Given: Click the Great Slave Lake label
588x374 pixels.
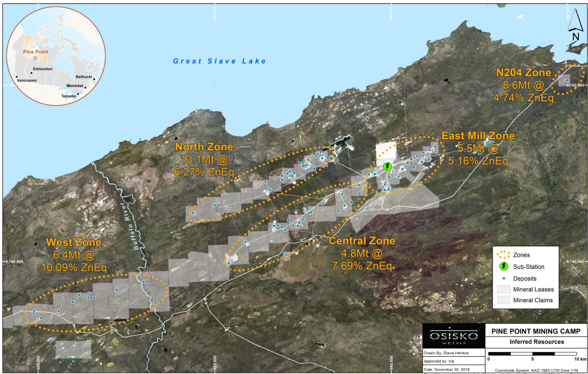Looking at the screenshot, I should 219,61.
